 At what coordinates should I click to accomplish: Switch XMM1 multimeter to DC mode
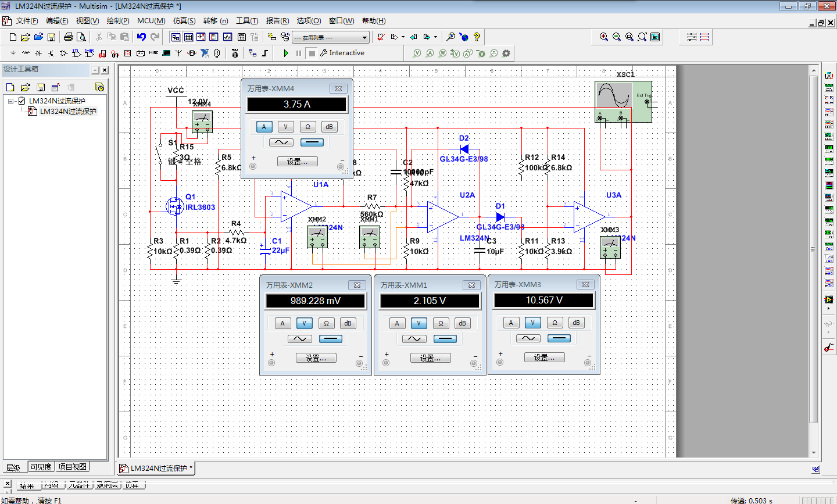(x=445, y=338)
